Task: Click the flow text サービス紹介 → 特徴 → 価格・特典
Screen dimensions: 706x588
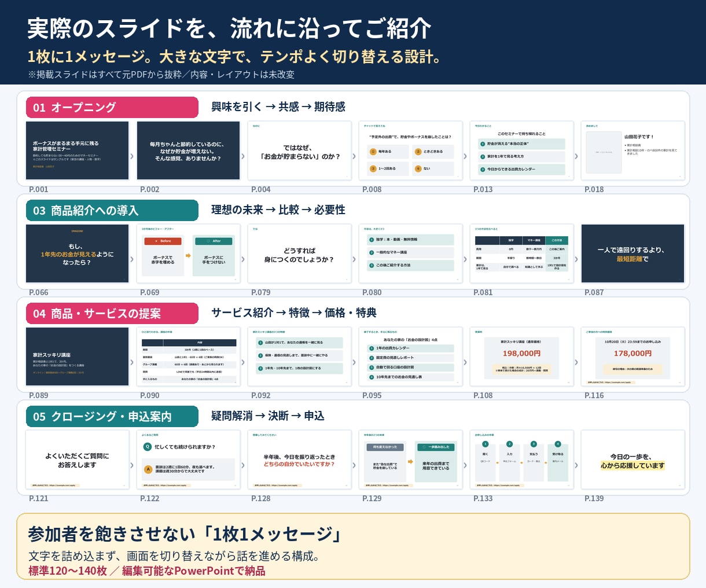Action: pyautogui.click(x=294, y=313)
